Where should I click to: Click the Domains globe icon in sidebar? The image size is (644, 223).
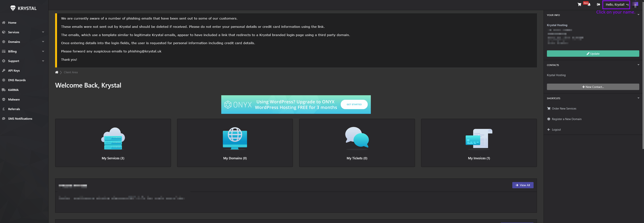pos(4,42)
